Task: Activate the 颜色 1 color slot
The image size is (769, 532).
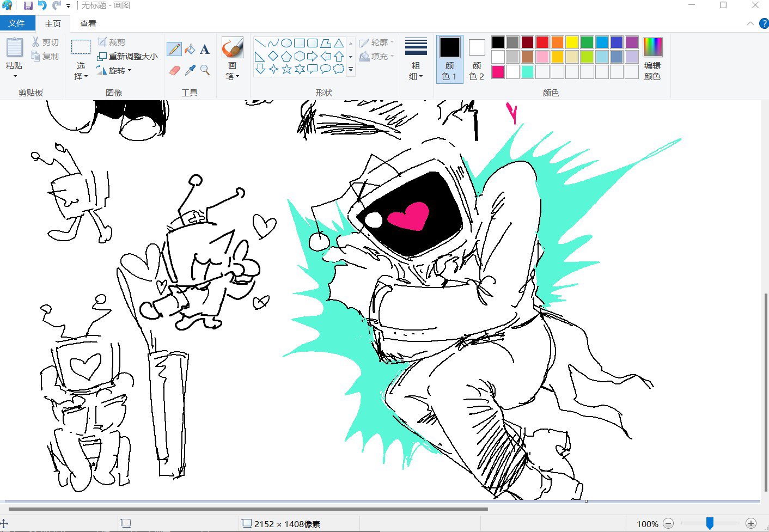Action: 449,59
